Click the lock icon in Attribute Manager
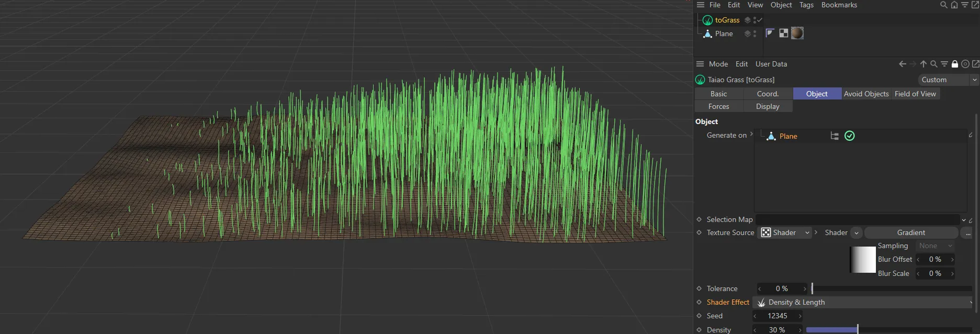 click(x=954, y=64)
